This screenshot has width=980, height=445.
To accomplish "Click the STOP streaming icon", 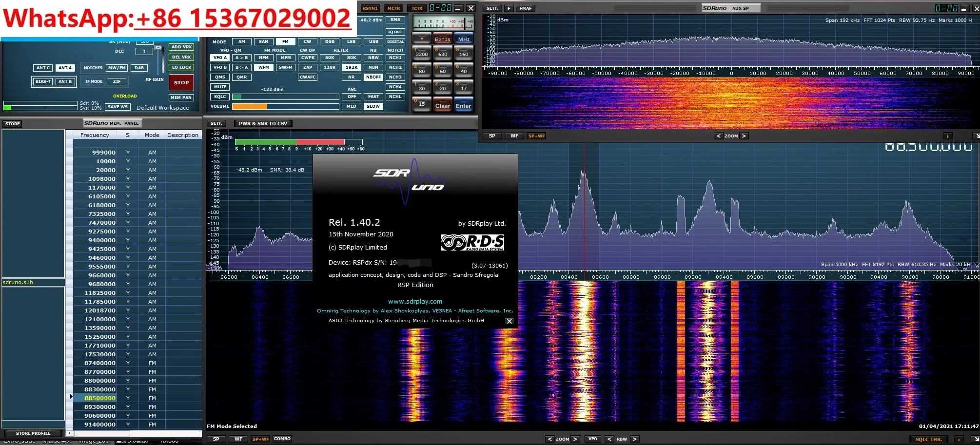I will (x=181, y=82).
